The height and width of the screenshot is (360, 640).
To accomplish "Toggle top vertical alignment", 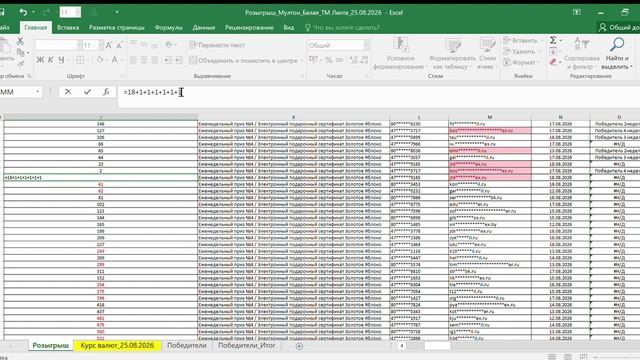I will coord(133,45).
